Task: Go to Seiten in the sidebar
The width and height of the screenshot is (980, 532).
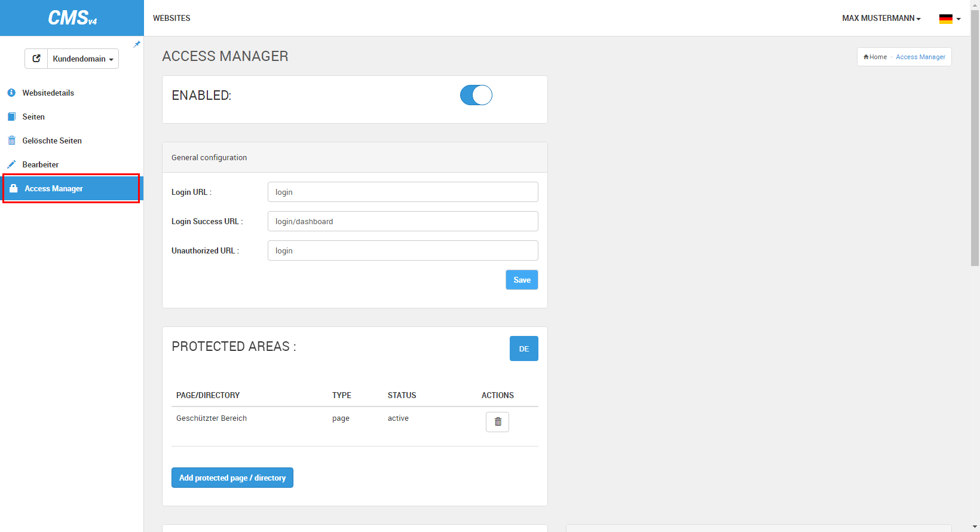Action: point(33,117)
